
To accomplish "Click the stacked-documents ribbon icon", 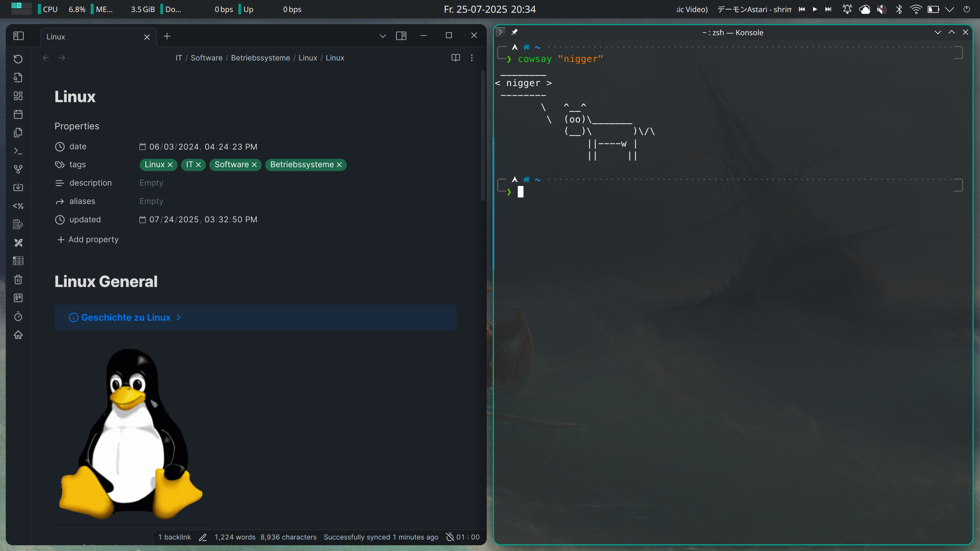I will (x=18, y=132).
